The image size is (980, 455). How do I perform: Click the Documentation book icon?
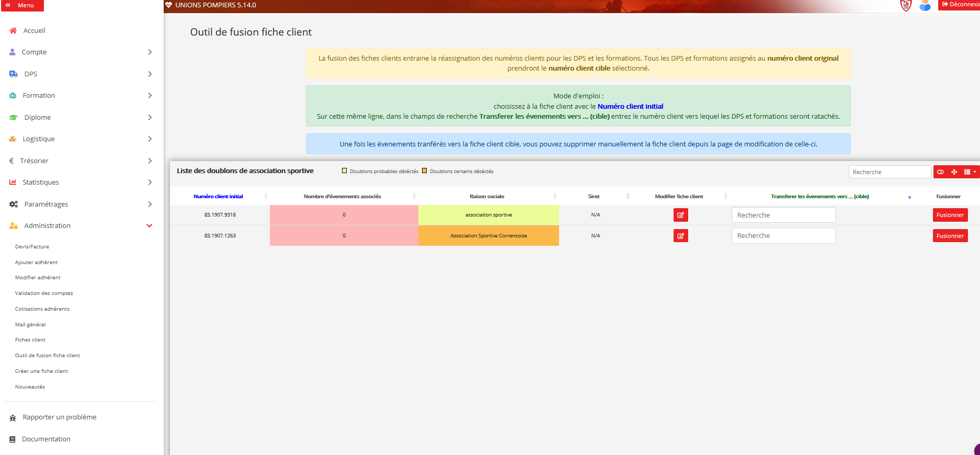coord(13,439)
